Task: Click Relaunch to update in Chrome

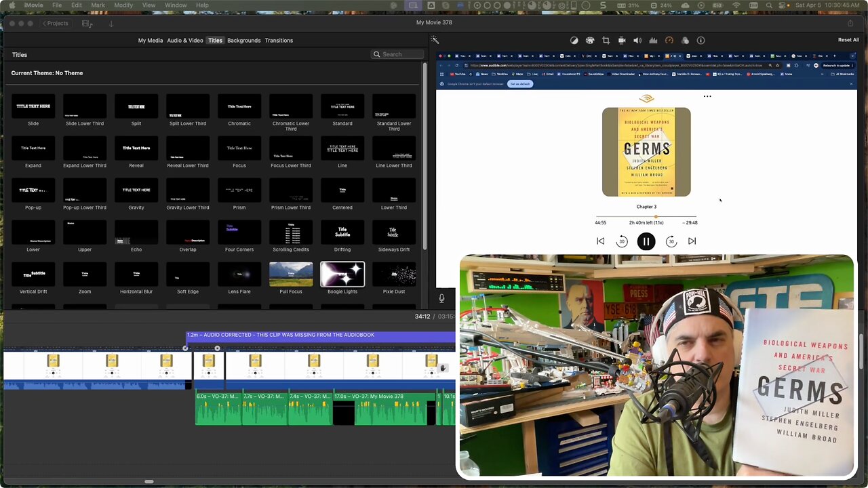Action: click(x=837, y=65)
